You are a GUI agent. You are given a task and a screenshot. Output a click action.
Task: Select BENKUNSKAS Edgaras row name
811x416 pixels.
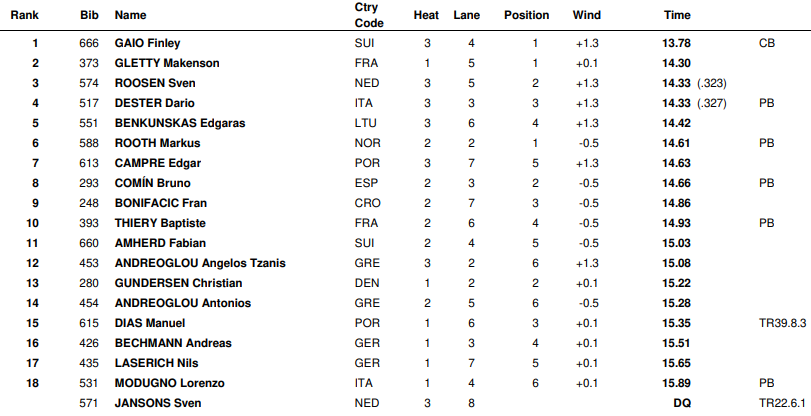[x=179, y=123]
